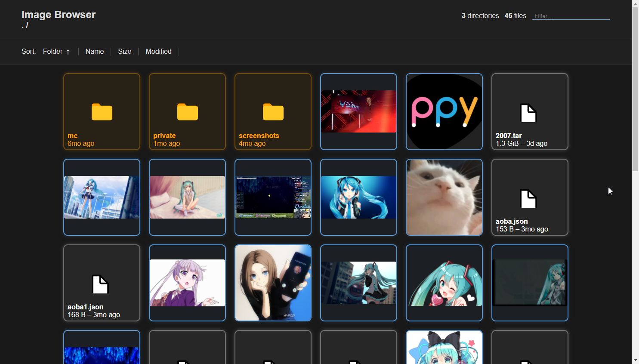Screen dimensions: 639x364
Task: Click the ./ path breadcrumb
Action: (x=25, y=25)
